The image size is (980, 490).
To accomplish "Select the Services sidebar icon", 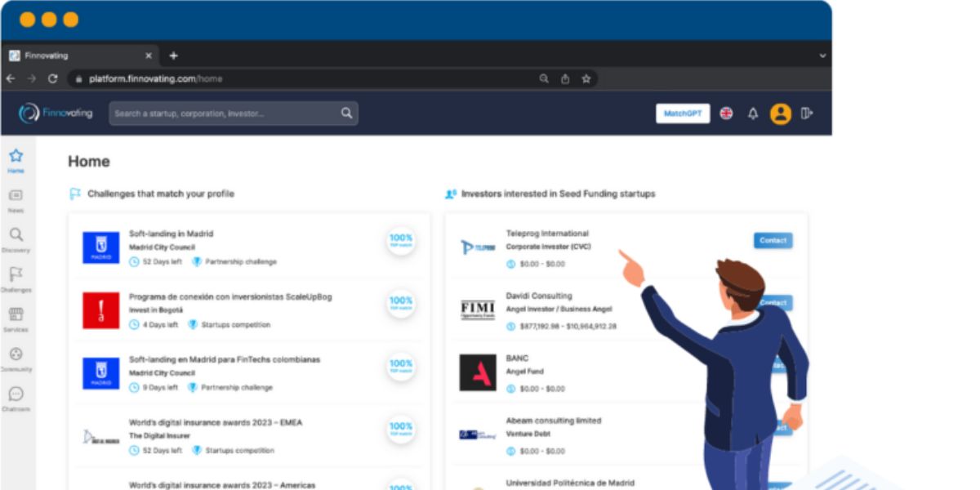I will tap(16, 319).
